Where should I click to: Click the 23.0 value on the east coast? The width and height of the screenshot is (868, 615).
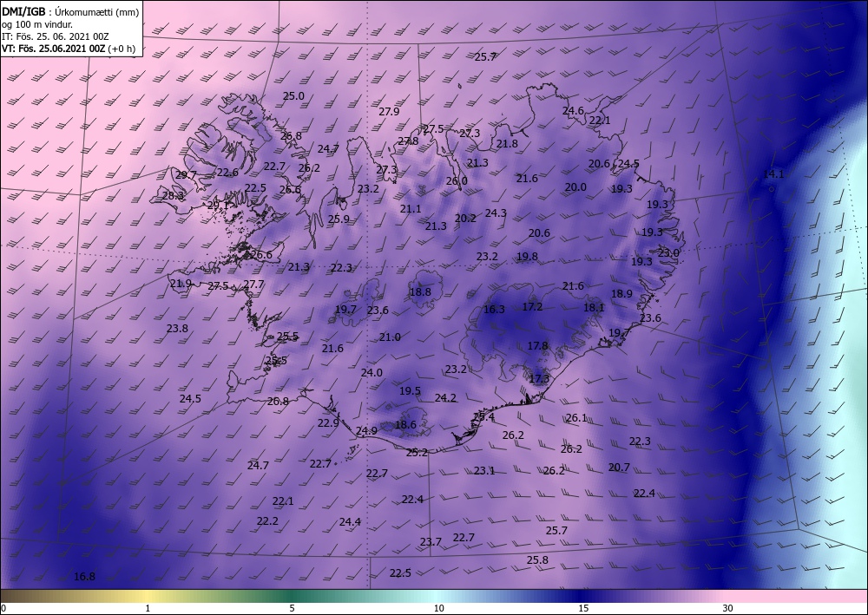668,252
